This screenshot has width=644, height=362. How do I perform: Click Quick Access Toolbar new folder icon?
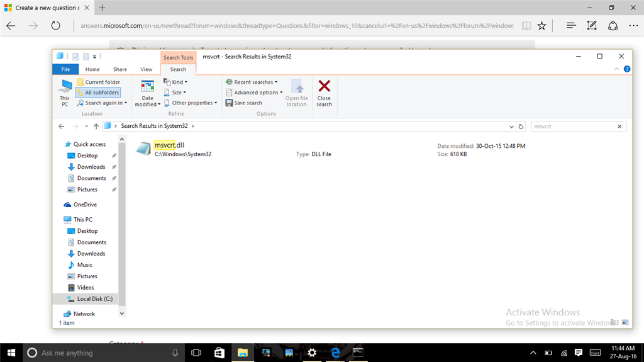(x=86, y=57)
